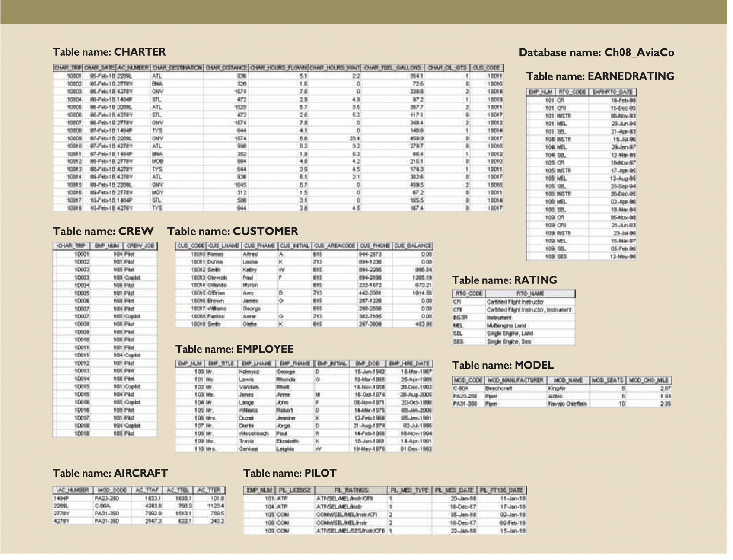Image resolution: width=733 pixels, height=560 pixels.
Task: Select the Ch08_AviaCo database name
Action: [599, 53]
